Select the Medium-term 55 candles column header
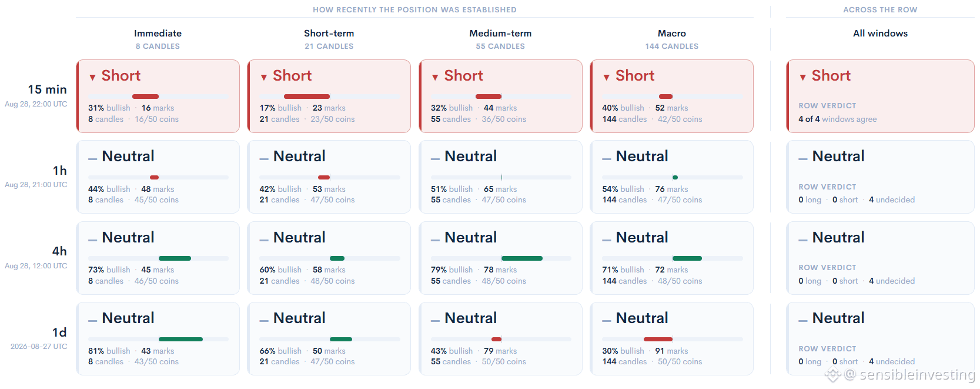 [x=500, y=39]
